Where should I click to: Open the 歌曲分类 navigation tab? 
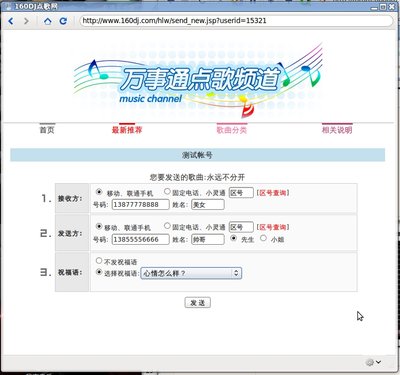(232, 130)
